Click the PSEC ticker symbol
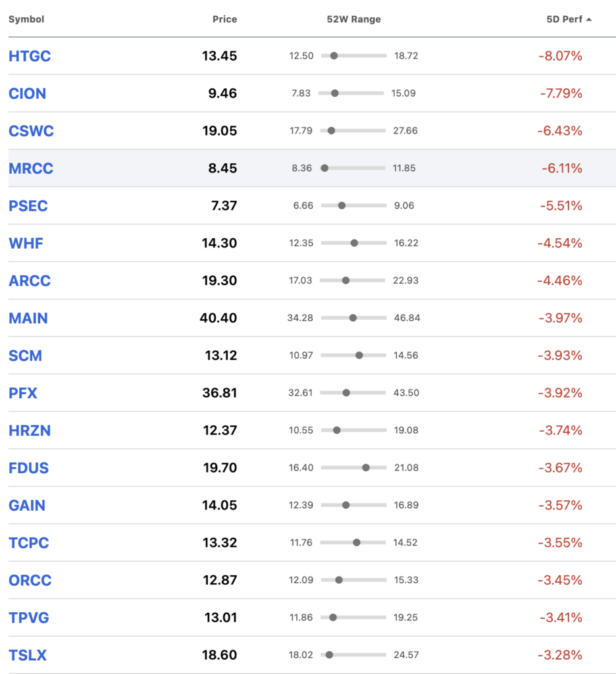616x674 pixels. point(28,206)
